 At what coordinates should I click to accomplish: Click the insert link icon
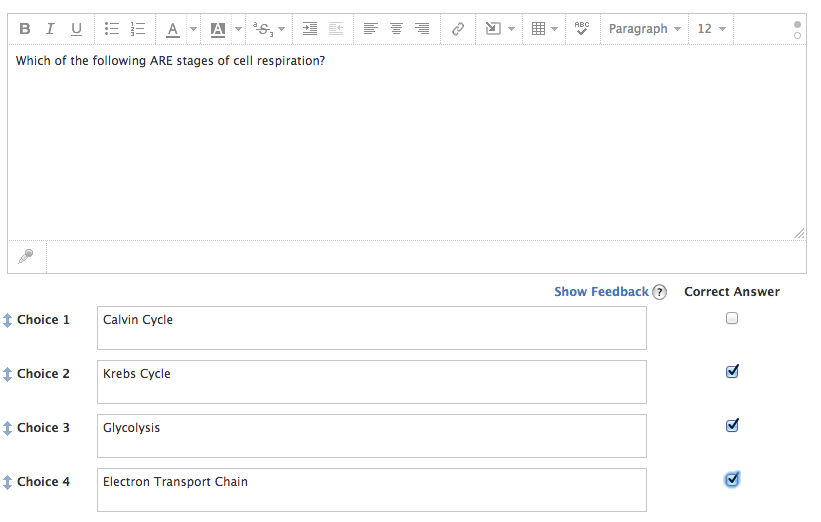[x=458, y=29]
